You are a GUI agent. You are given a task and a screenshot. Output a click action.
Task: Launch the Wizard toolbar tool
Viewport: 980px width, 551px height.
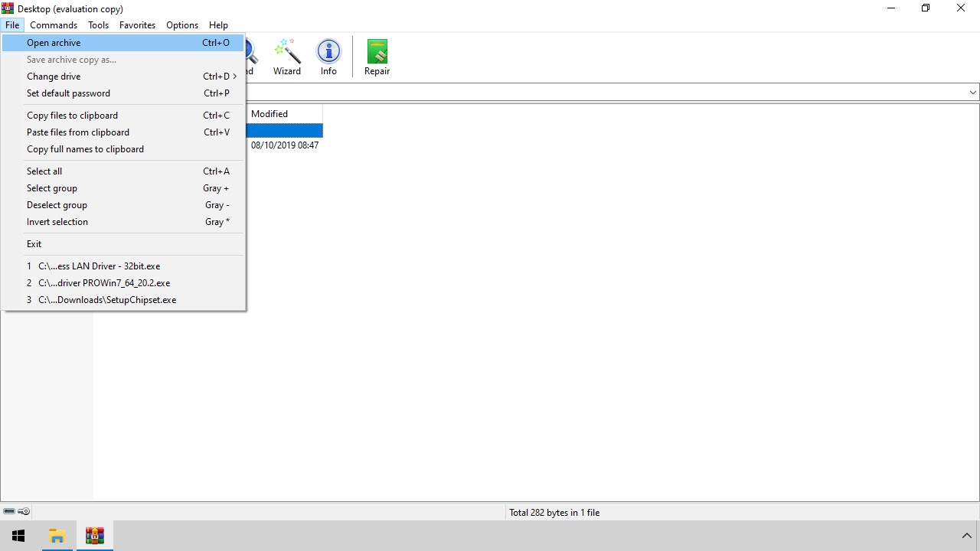point(287,57)
